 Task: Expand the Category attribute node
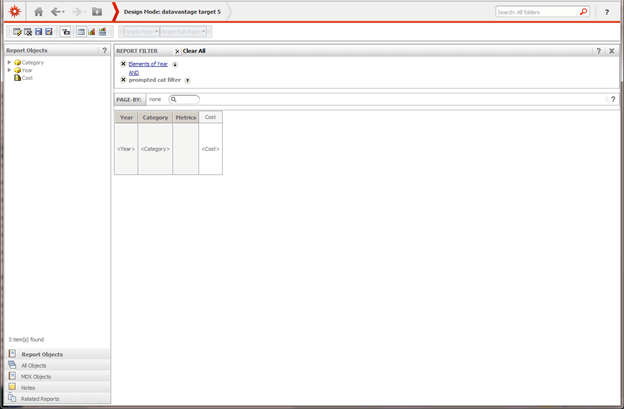9,62
